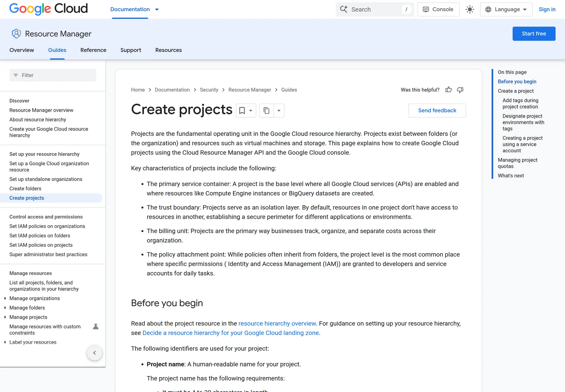Expand the Manage folders section
The image size is (565, 392).
[x=5, y=308]
